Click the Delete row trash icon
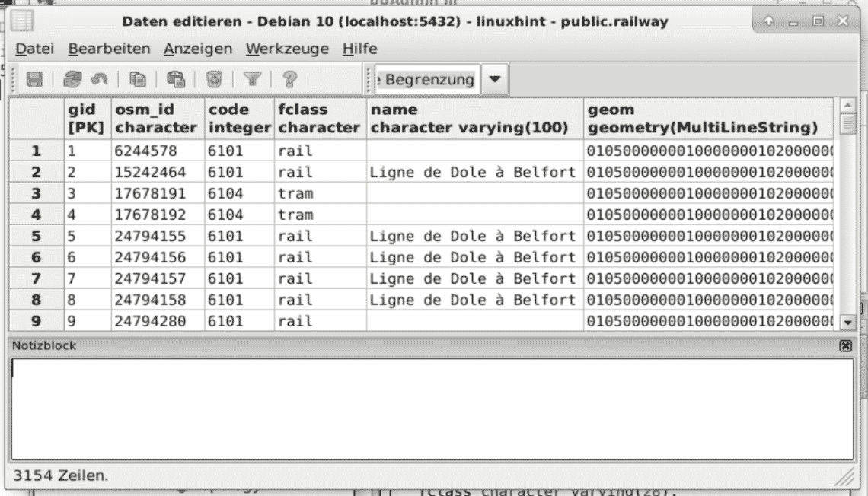Image resolution: width=868 pixels, height=496 pixels. click(x=214, y=80)
